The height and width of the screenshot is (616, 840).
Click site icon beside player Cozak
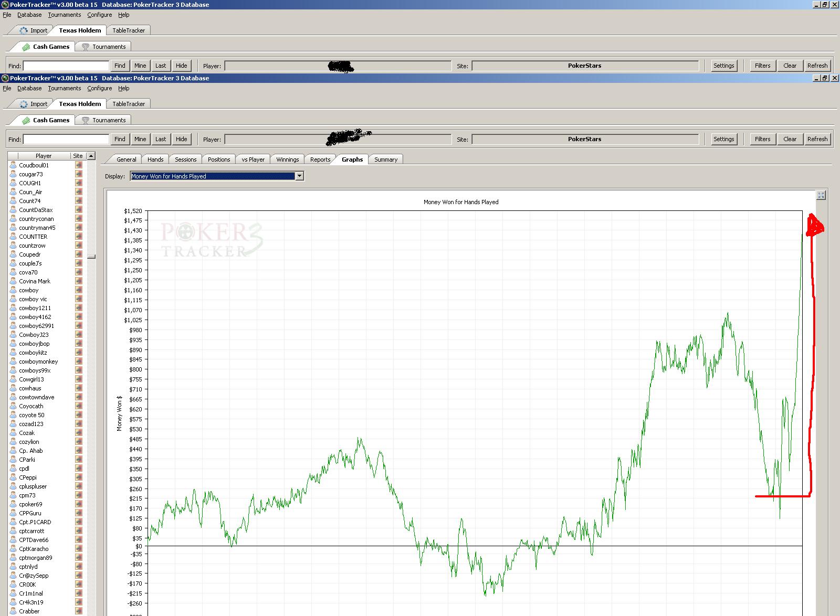point(79,433)
